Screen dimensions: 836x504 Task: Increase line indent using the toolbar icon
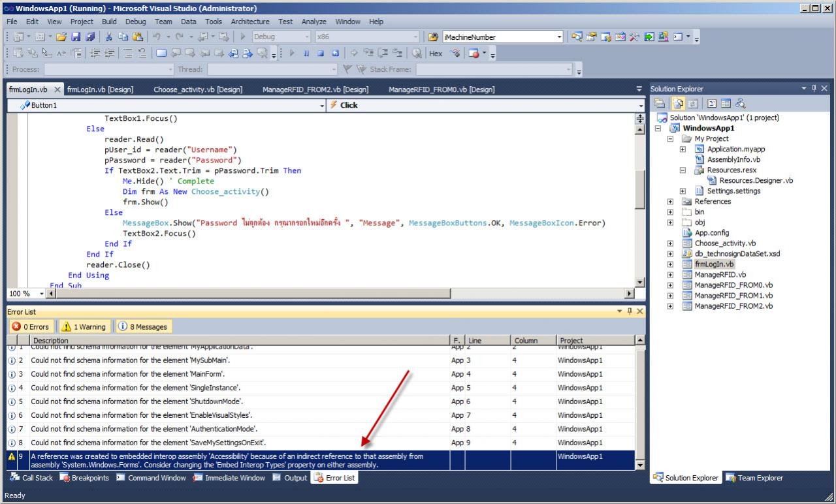109,54
